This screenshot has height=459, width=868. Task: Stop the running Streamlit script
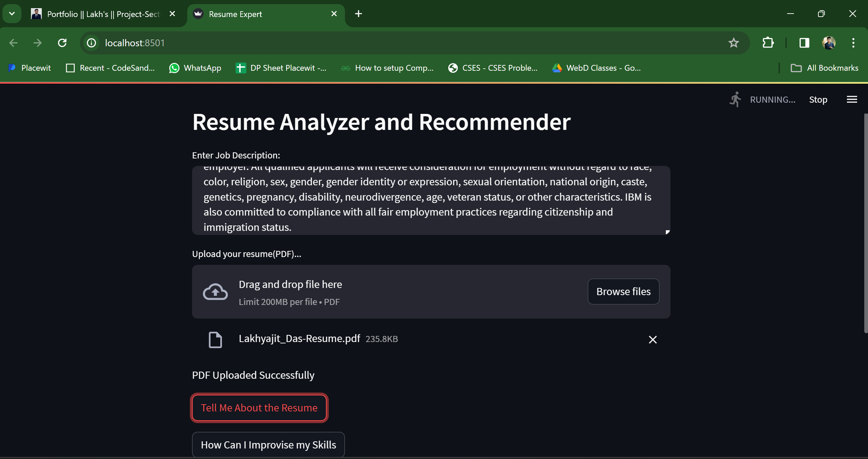click(x=818, y=100)
